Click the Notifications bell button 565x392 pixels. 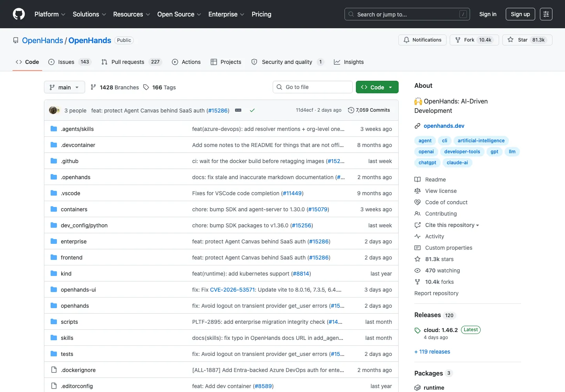[x=422, y=40]
